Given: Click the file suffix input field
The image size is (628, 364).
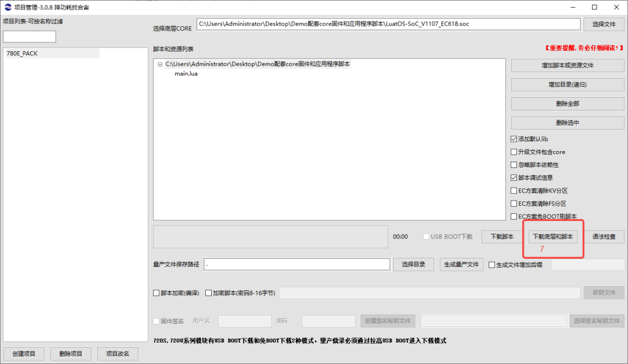Looking at the screenshot, I should pyautogui.click(x=587, y=265).
